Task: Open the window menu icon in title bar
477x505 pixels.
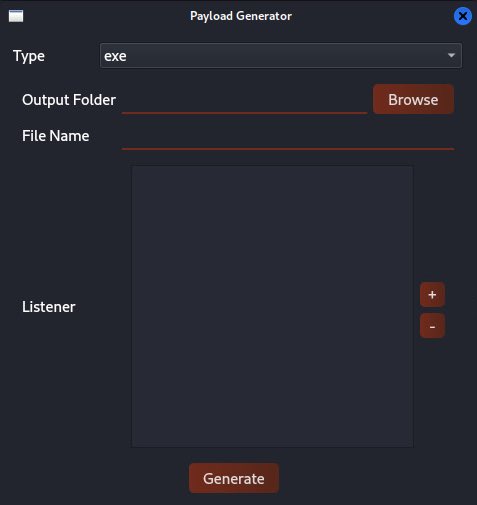Action: 16,16
